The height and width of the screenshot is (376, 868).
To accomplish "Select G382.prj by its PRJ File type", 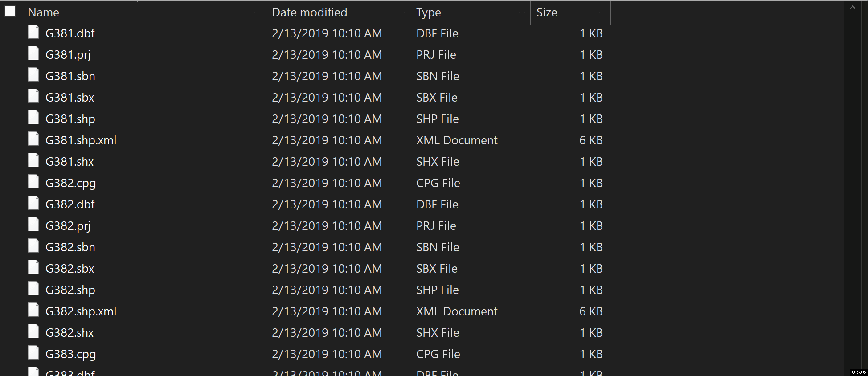I will coord(436,226).
